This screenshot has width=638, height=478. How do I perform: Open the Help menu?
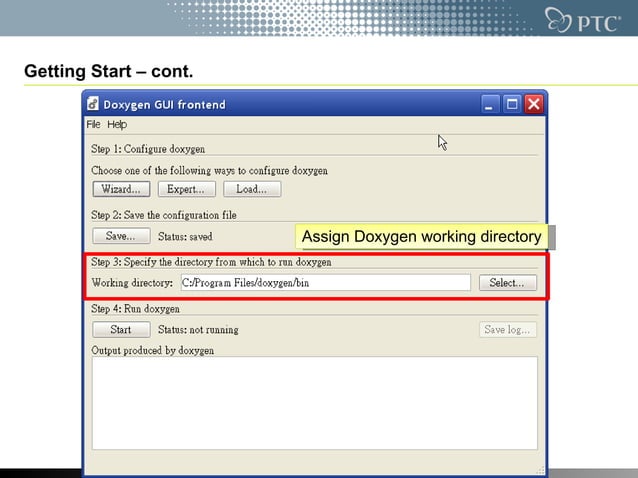point(117,124)
